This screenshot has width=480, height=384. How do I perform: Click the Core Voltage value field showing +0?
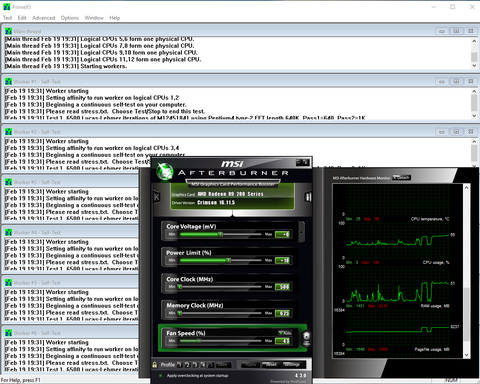[x=283, y=234]
